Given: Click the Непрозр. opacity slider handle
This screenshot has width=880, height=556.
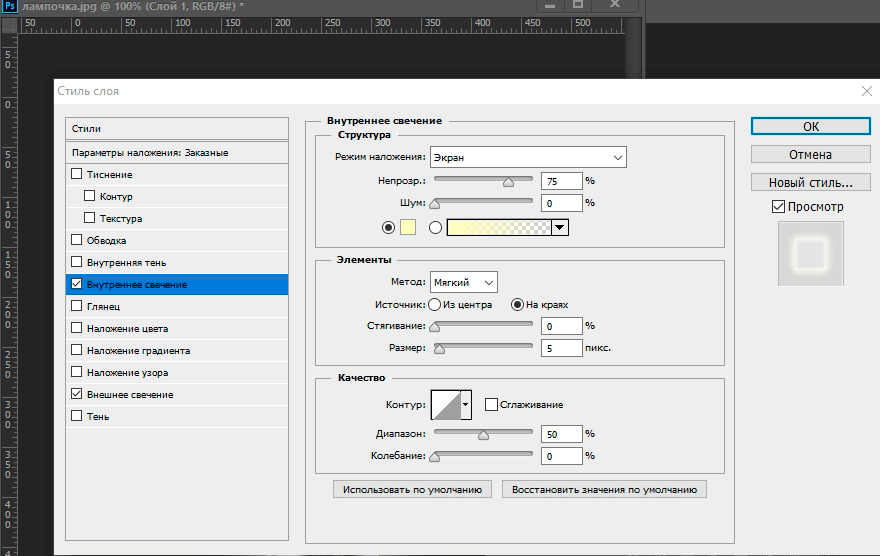Looking at the screenshot, I should point(508,182).
